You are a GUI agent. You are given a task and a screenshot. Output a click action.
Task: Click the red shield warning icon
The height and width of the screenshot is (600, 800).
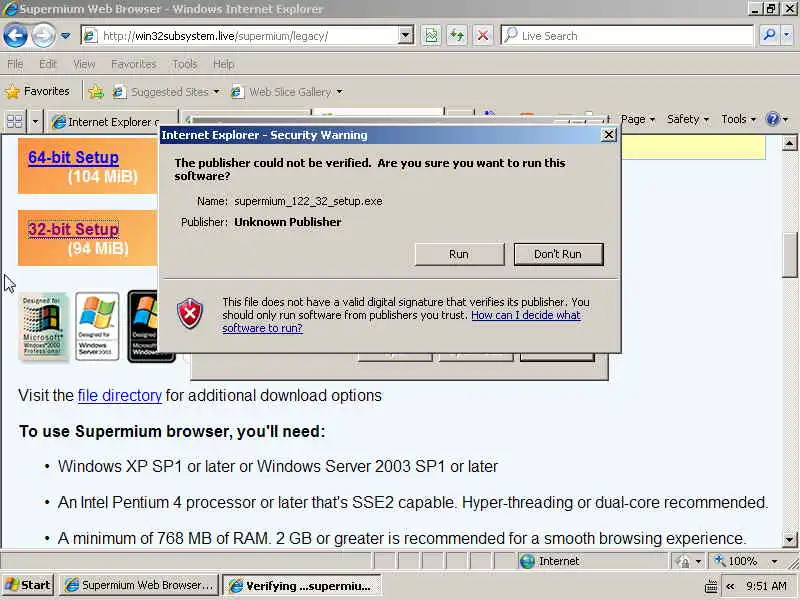(190, 313)
